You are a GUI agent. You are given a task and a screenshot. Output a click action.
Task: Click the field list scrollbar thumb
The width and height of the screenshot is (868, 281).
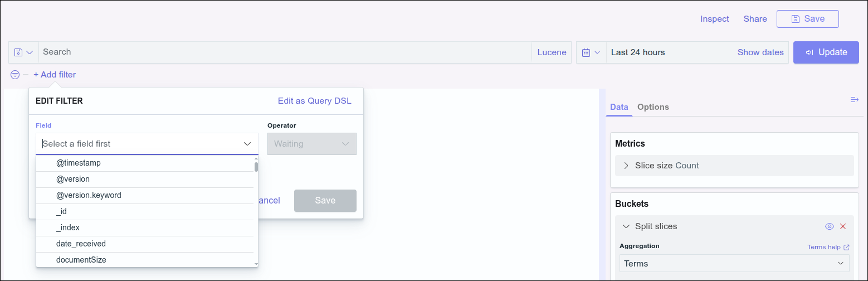(256, 167)
